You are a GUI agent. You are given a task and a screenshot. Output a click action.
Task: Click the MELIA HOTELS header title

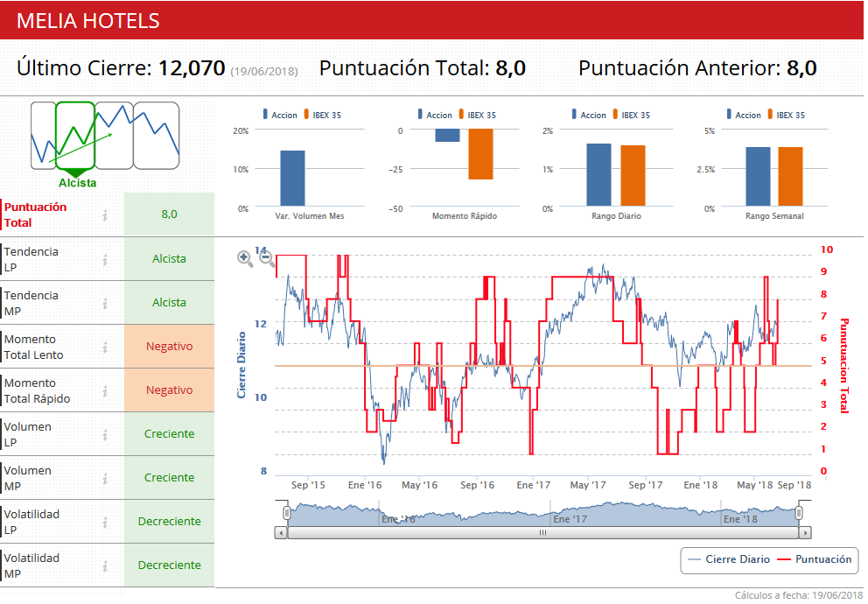pyautogui.click(x=88, y=21)
